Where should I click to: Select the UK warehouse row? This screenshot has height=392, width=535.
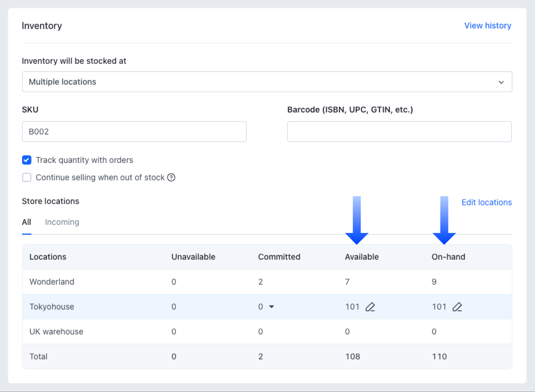pos(56,332)
